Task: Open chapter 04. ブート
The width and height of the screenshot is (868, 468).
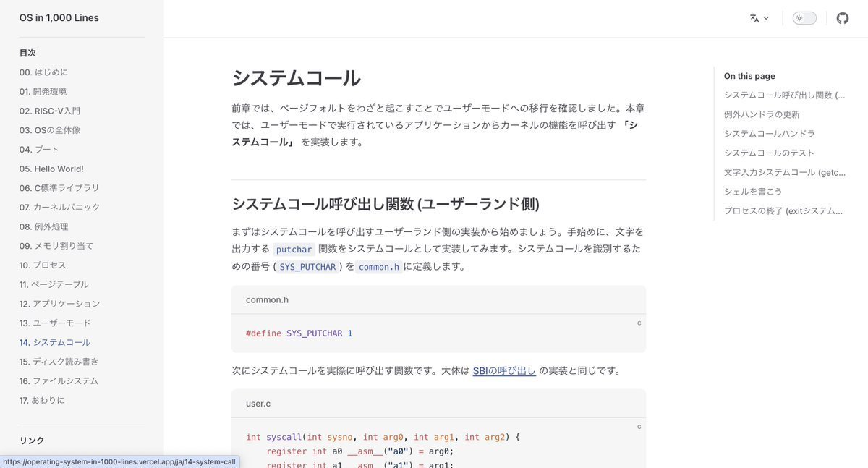Action: click(40, 149)
